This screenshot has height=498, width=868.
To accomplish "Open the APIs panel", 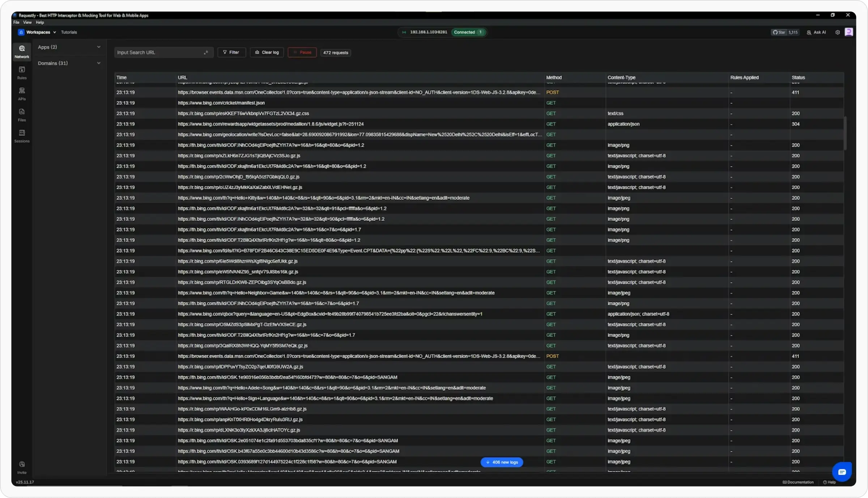I will [22, 93].
